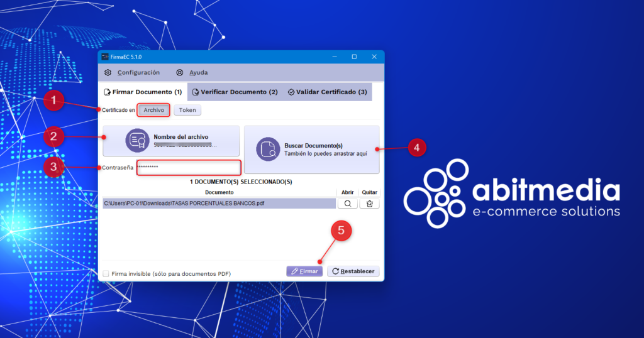Screen dimensions: 644x338
Task: Click the Documento column header
Action: click(x=219, y=192)
